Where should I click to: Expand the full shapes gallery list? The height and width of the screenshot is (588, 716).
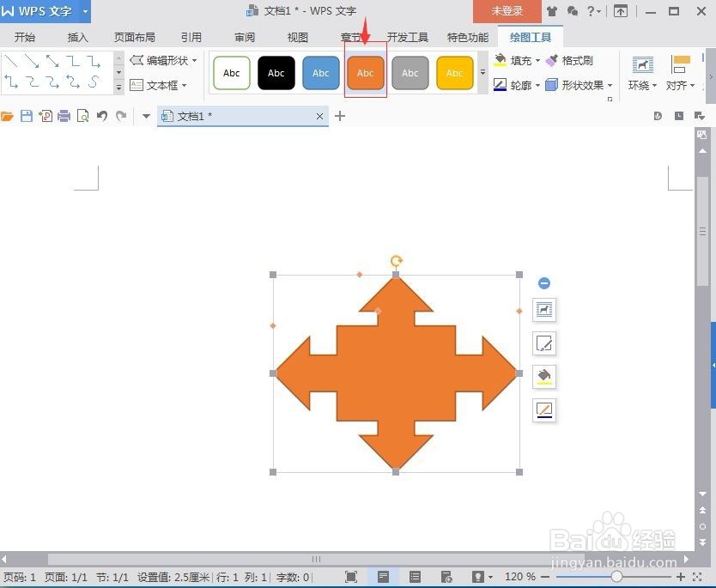118,87
